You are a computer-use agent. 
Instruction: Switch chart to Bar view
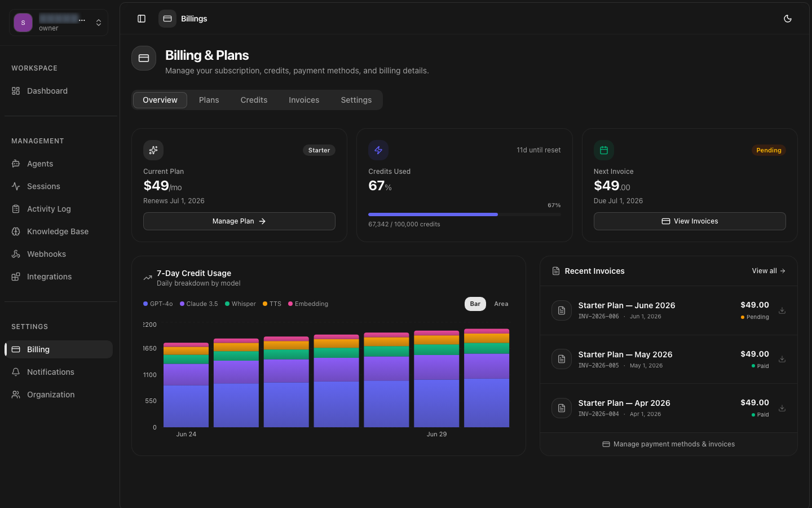click(x=475, y=304)
